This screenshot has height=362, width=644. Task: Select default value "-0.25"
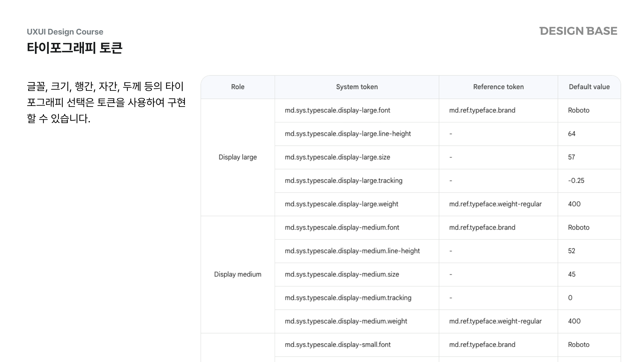[576, 181]
